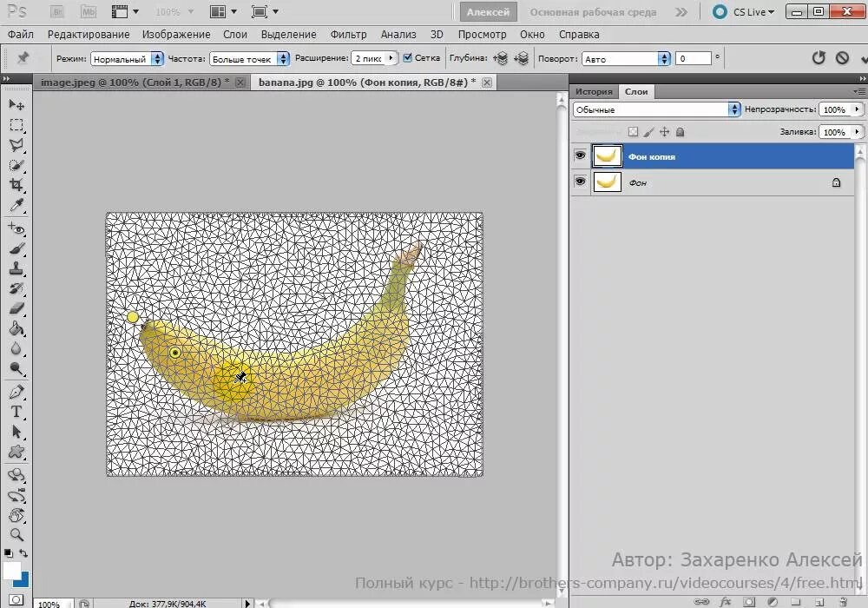Choose the Eraser tool
Viewport: 868px width, 608px height.
[x=16, y=308]
